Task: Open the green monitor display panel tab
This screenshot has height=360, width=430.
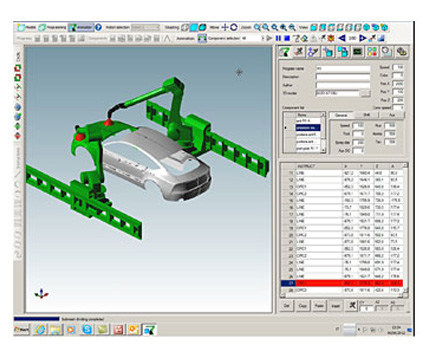Action: tap(358, 52)
